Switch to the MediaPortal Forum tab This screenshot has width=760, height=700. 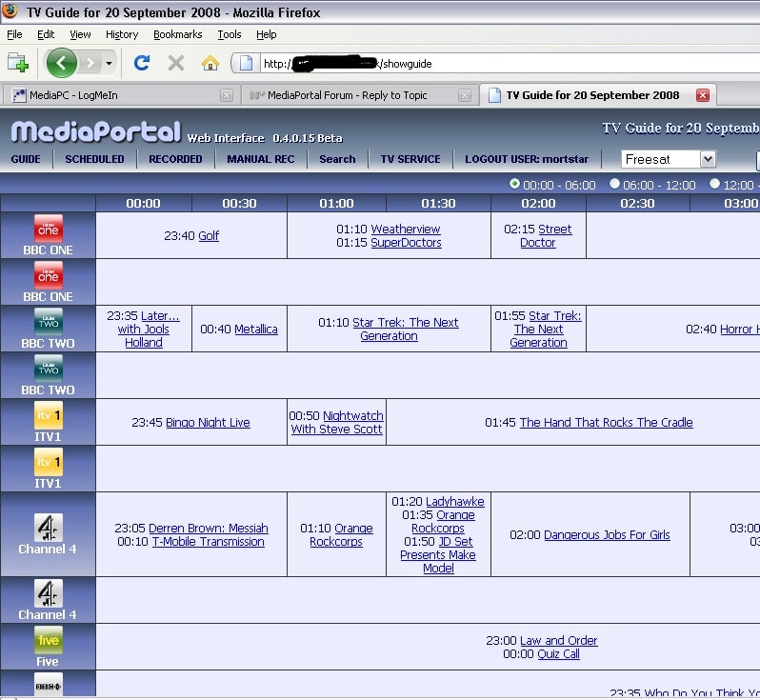click(x=348, y=95)
